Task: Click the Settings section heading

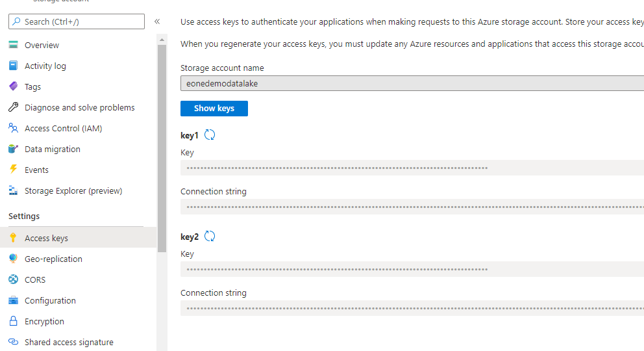Action: [24, 216]
